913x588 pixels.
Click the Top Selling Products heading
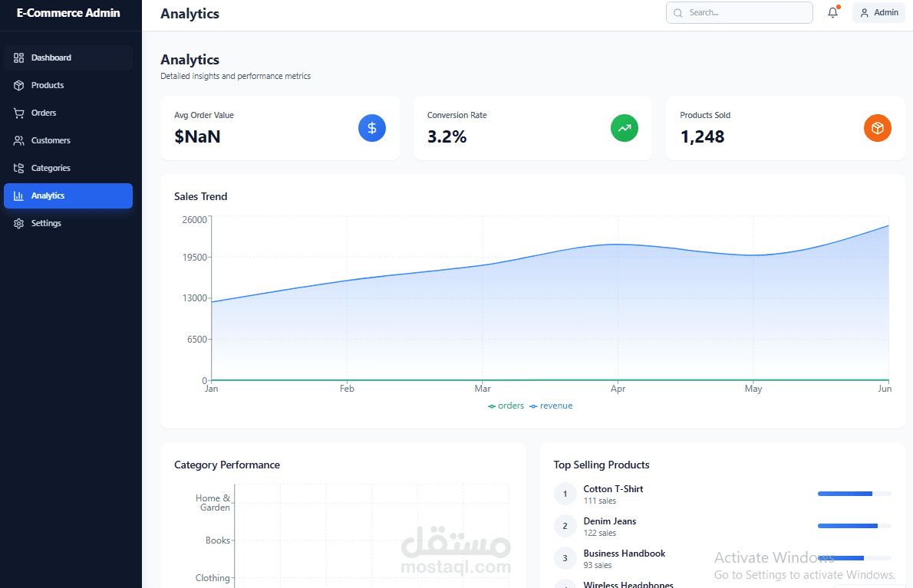coord(602,465)
